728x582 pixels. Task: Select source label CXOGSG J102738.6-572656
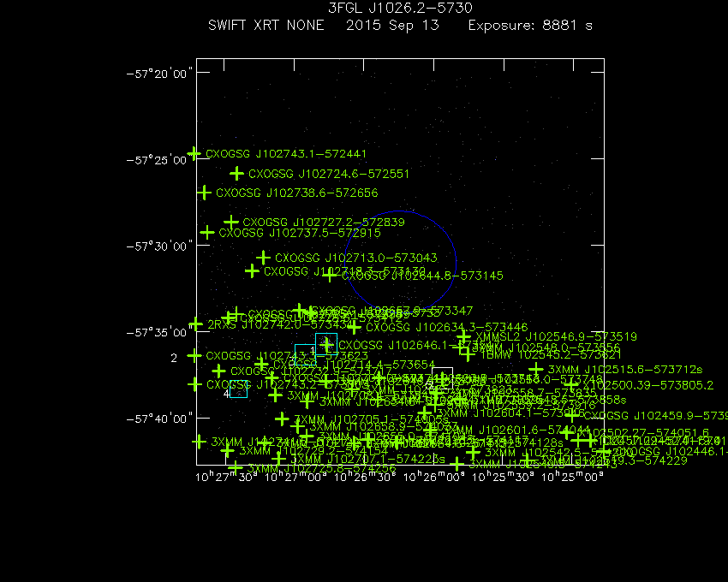click(x=296, y=193)
